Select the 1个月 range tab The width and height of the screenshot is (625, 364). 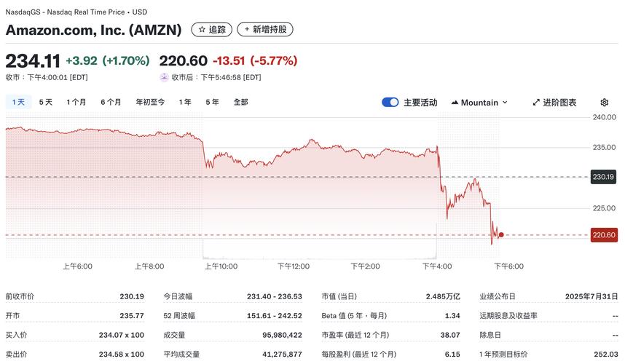click(76, 103)
